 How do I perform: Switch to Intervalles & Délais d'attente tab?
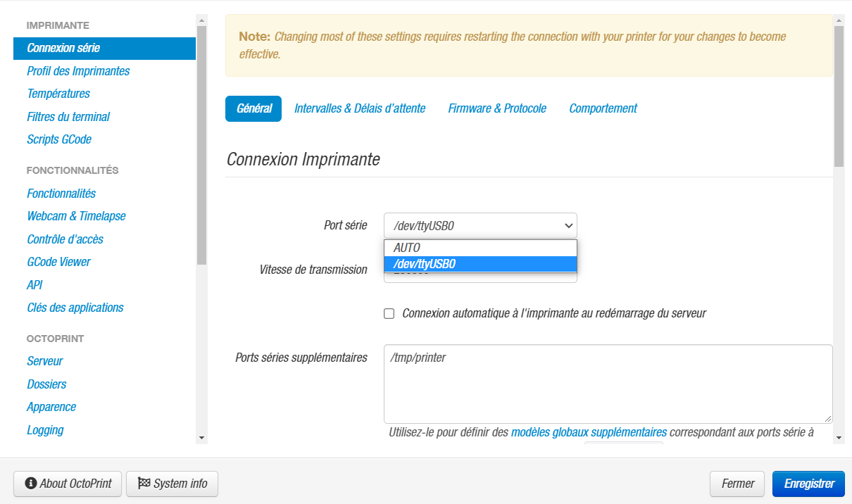pyautogui.click(x=360, y=108)
